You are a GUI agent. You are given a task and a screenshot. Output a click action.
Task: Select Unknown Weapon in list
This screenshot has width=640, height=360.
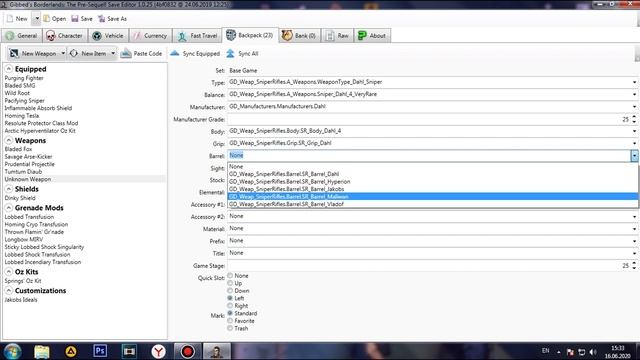coord(28,179)
